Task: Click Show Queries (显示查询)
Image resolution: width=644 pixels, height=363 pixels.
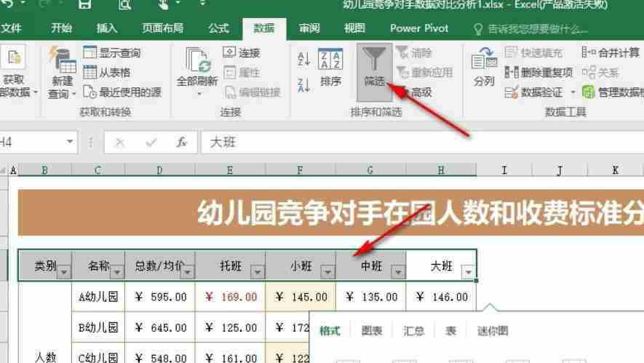Action: (112, 52)
